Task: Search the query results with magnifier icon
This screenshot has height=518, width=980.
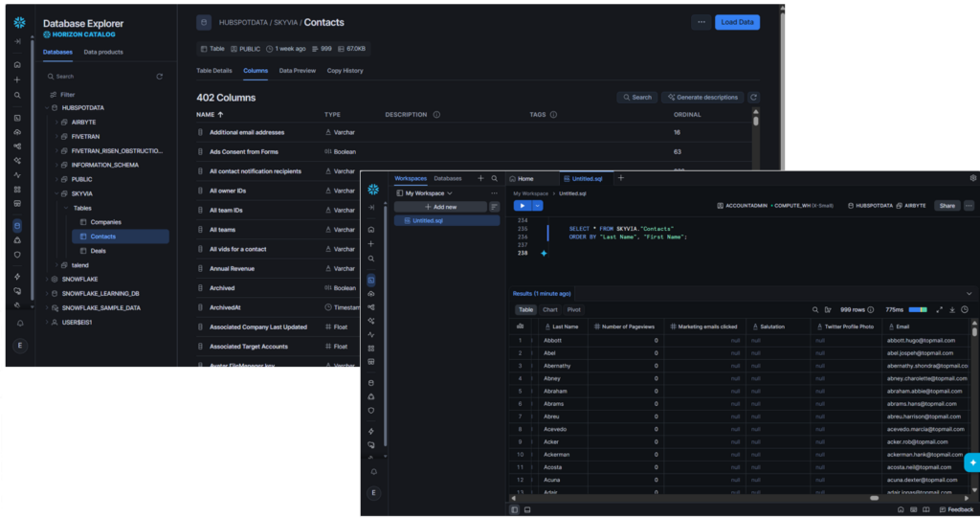Action: coord(815,309)
